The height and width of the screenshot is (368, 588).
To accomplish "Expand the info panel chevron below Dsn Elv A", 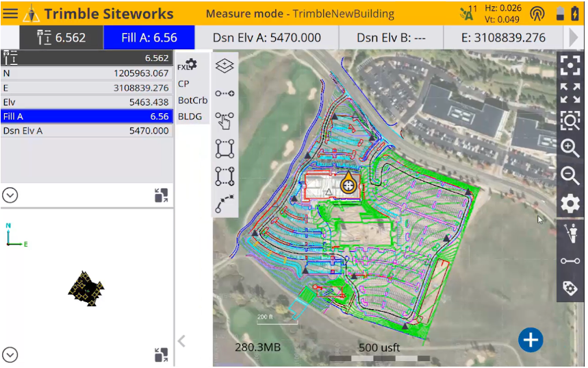I will [10, 195].
